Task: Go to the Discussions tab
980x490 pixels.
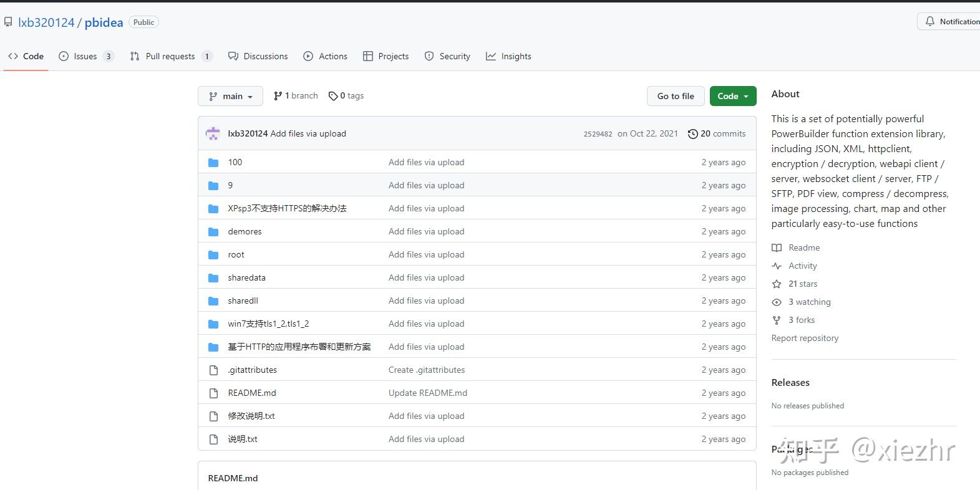Action: click(258, 56)
